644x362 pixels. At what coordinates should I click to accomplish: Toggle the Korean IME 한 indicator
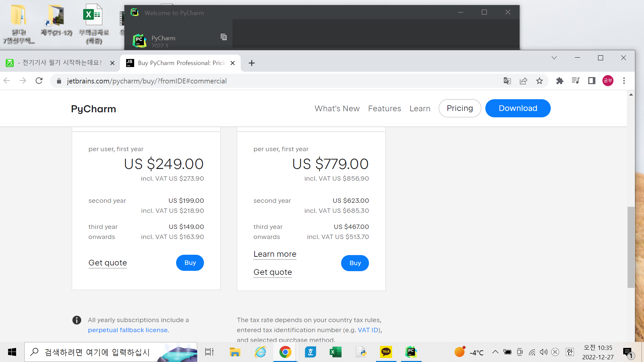tap(570, 352)
